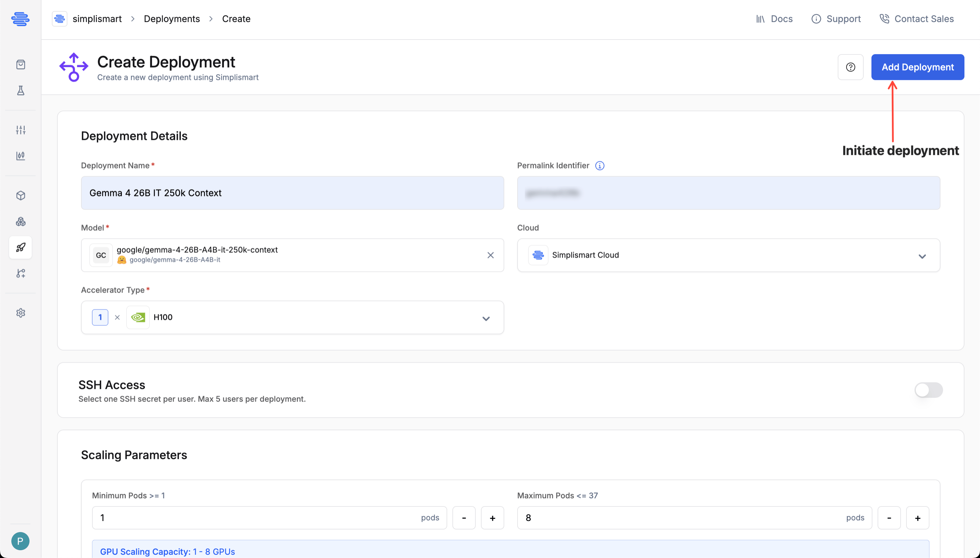Open the sliders tuning icon in sidebar
Image resolution: width=980 pixels, height=558 pixels.
tap(21, 130)
